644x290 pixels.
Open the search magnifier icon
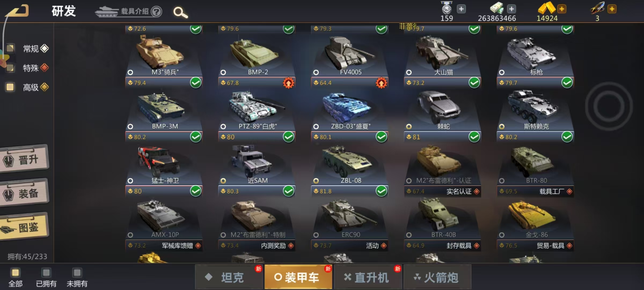point(180,12)
